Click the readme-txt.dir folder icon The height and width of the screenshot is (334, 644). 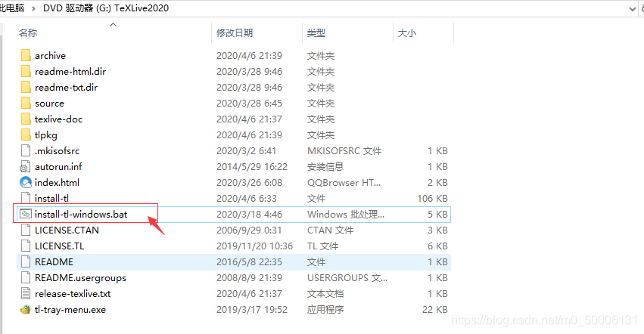pos(26,87)
